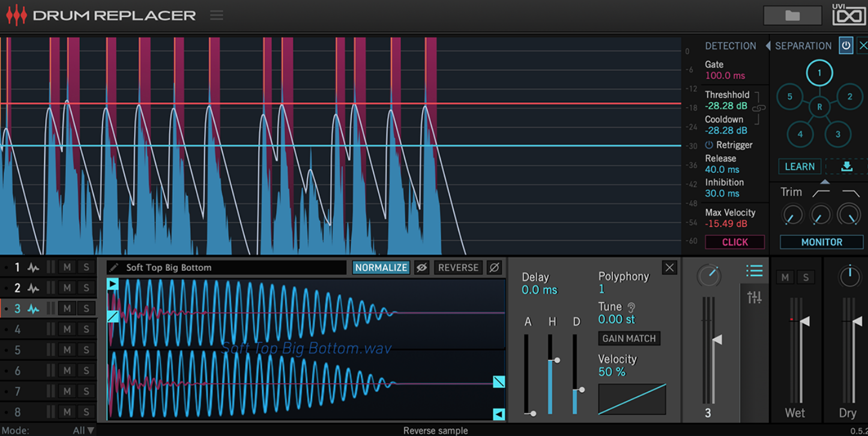Expand the triangle above Trim section

click(x=825, y=182)
